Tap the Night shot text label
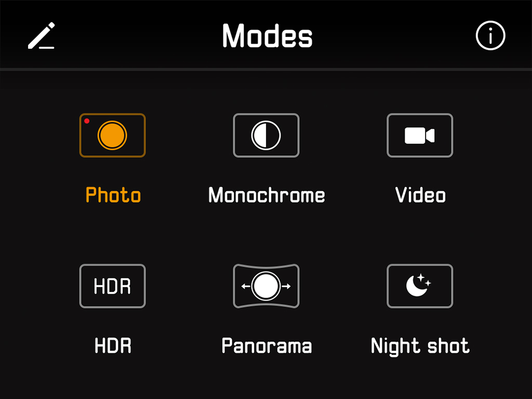This screenshot has width=532, height=399. tap(420, 346)
